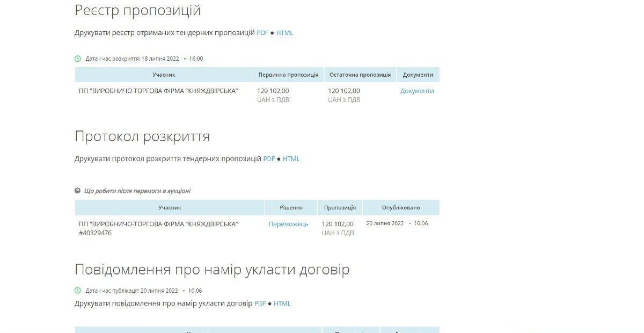The height and width of the screenshot is (333, 644).
Task: Click the Учасник column header in the registry table
Action: coord(163,74)
